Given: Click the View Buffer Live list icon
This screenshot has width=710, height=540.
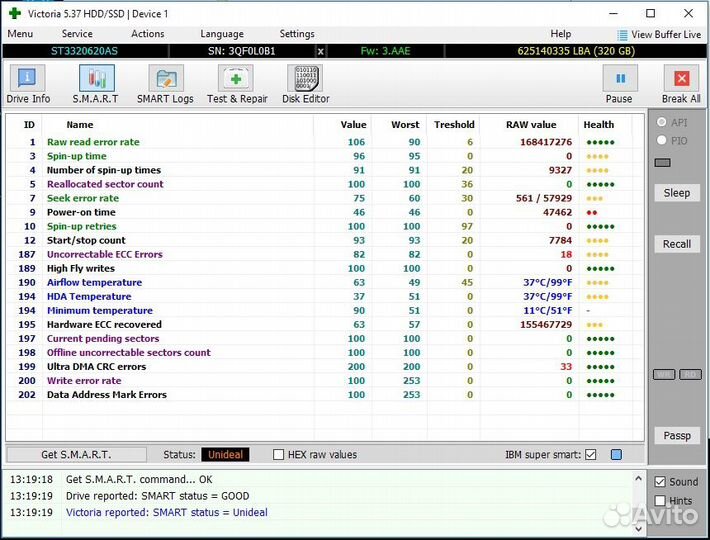Looking at the screenshot, I should (623, 35).
